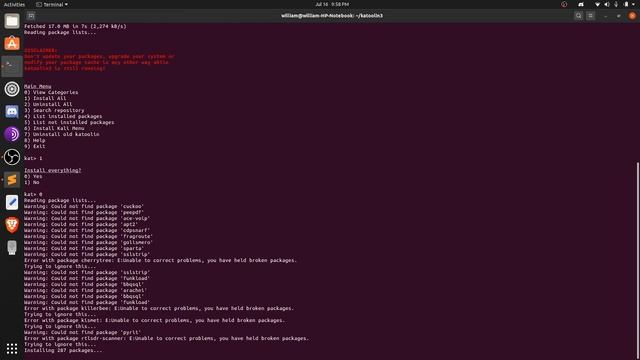Click the microphone indicator icon

click(616, 4)
